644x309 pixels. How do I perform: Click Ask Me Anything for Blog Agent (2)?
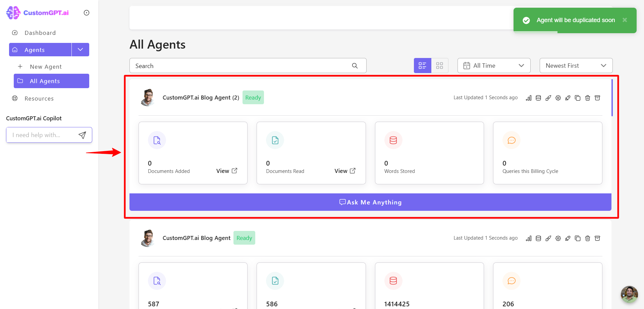coord(370,202)
